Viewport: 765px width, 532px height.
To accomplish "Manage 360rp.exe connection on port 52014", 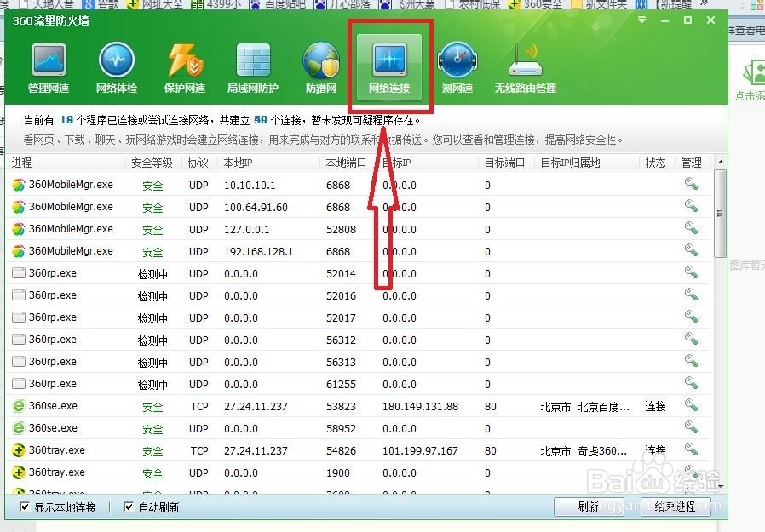I will [691, 272].
